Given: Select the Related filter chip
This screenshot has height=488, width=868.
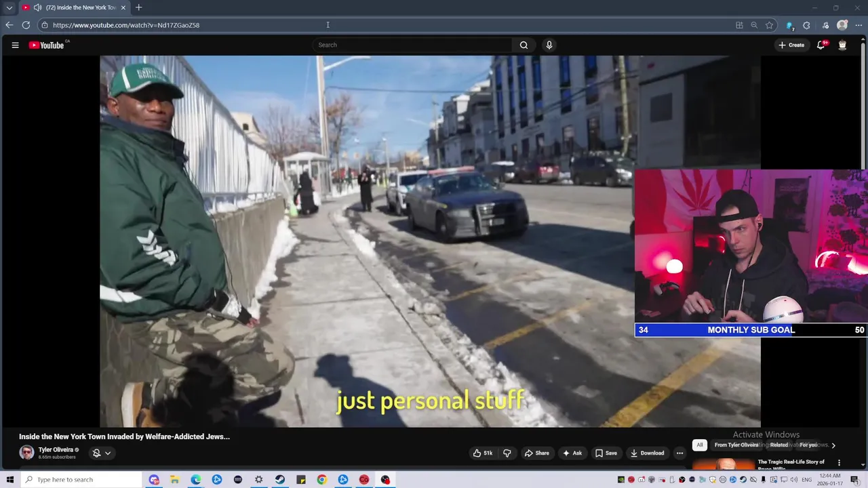Looking at the screenshot, I should [778, 445].
